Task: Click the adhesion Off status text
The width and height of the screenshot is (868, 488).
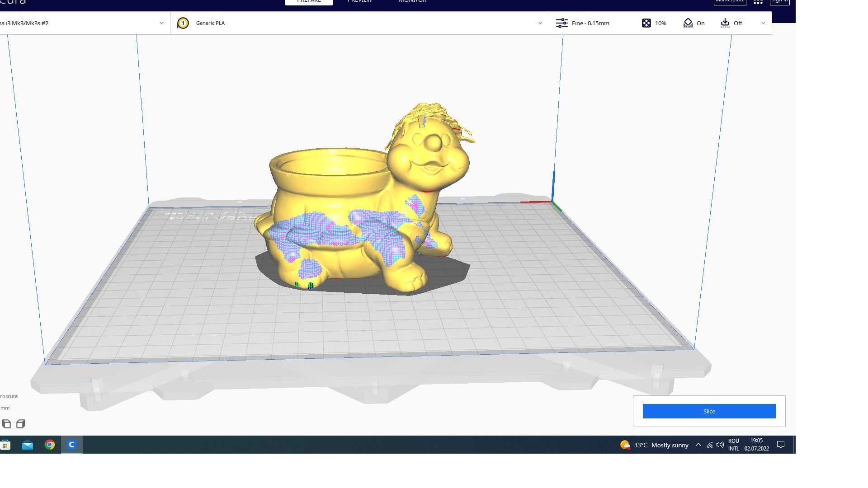Action: (x=738, y=23)
